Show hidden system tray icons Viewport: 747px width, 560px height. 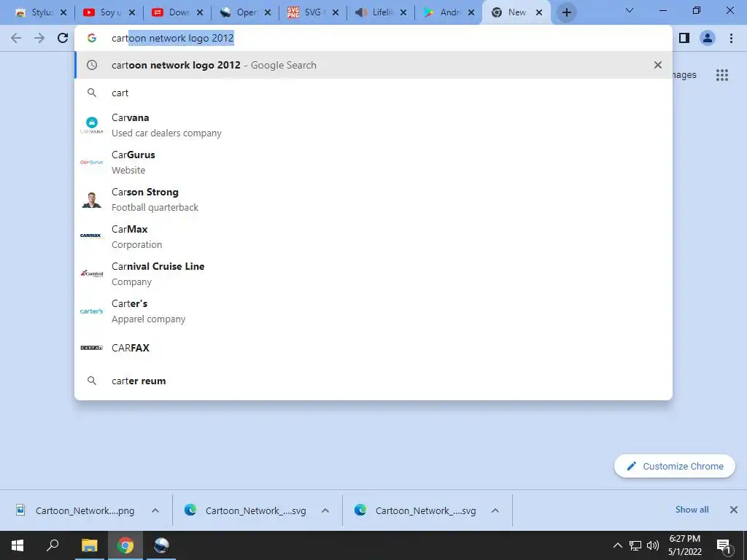[617, 545]
